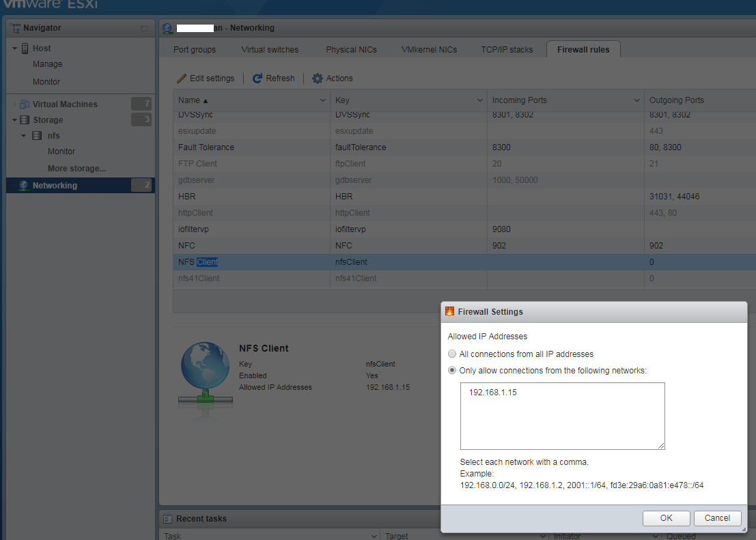
Task: Click the Virtual Machines icon
Action: (25, 104)
